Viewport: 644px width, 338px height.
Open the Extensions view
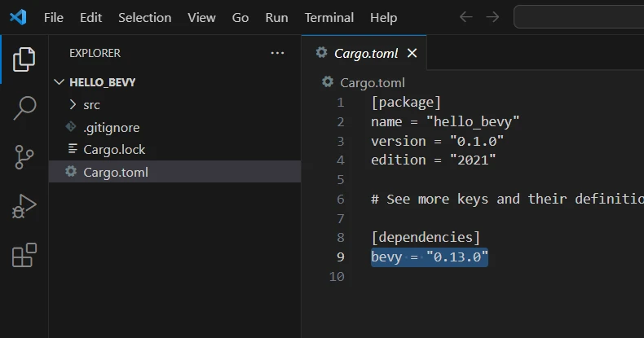pos(24,255)
